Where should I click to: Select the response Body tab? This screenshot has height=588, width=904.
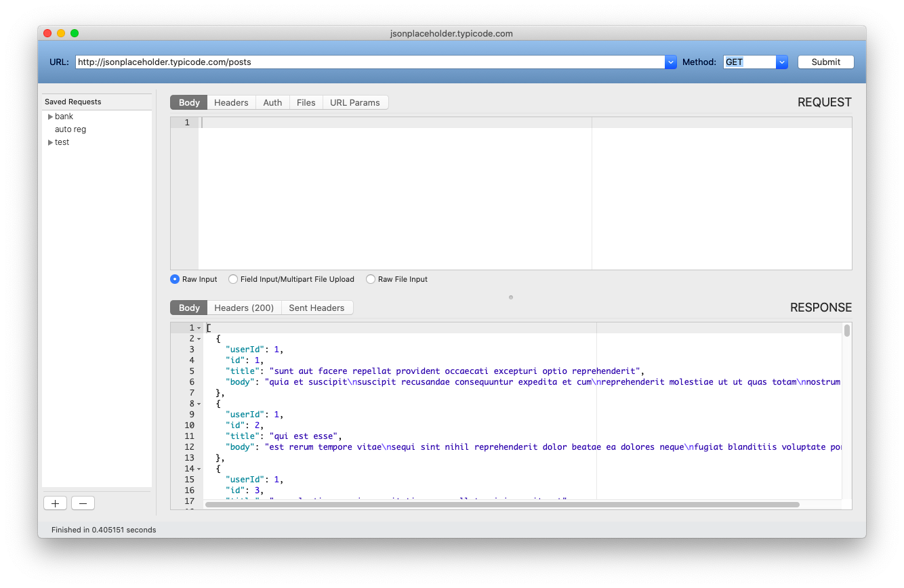[189, 308]
